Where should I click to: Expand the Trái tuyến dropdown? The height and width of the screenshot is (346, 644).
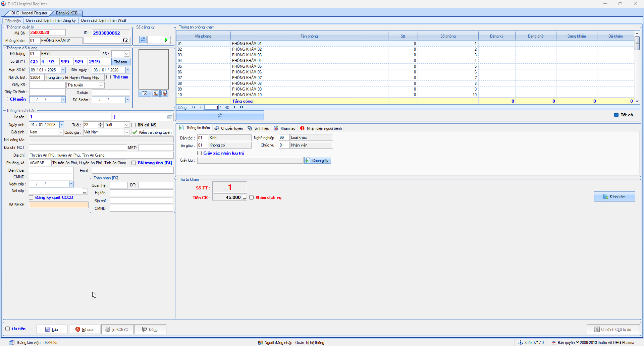click(101, 85)
